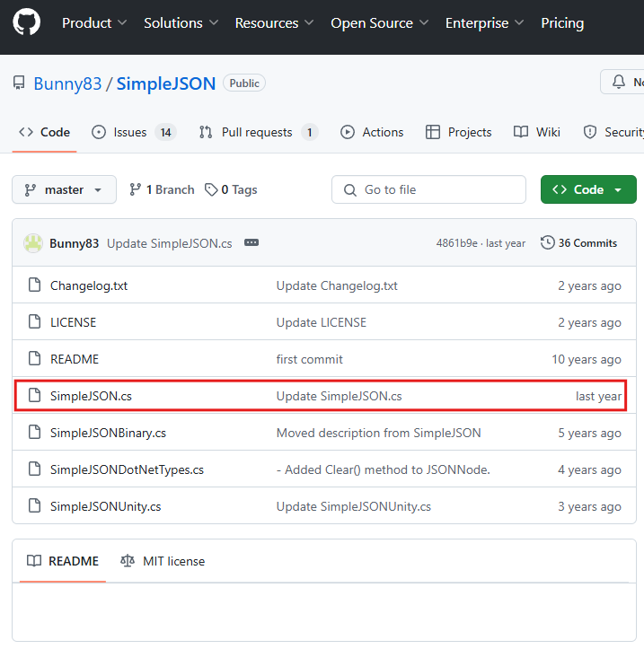Open the Issues tab
Screen dimensions: 644x649
[x=133, y=133]
